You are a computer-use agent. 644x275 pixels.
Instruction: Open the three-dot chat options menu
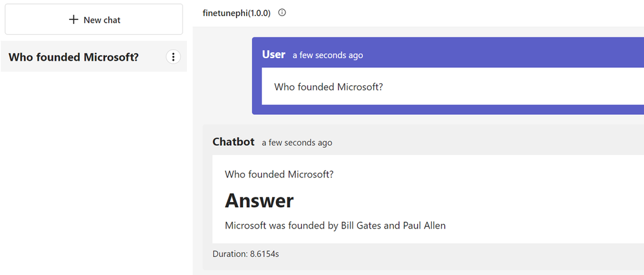tap(173, 57)
